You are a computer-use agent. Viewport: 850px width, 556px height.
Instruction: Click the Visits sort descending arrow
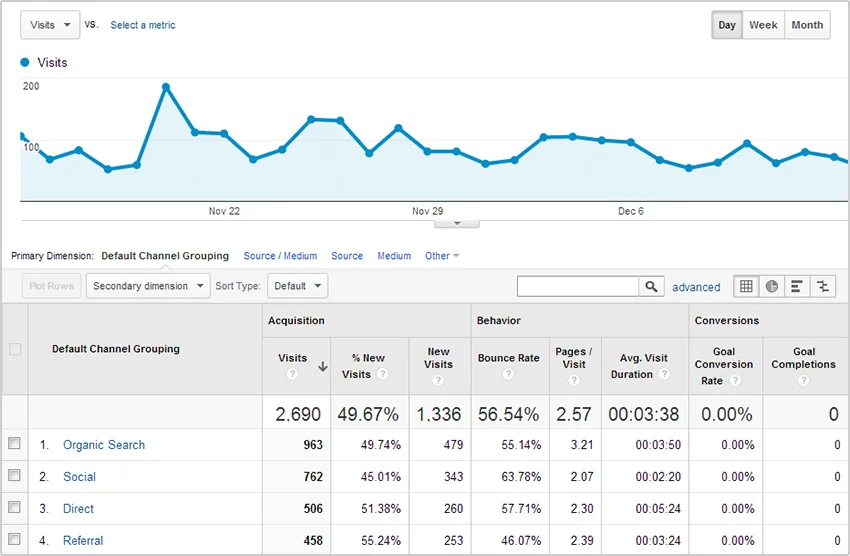(323, 367)
